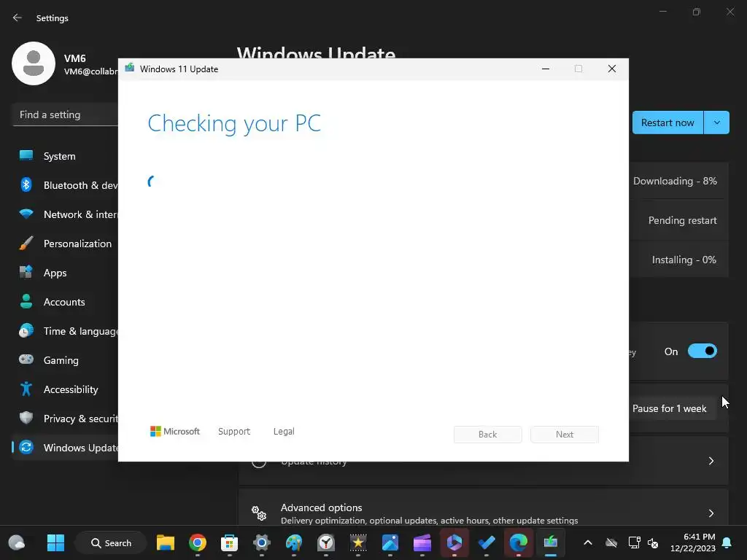Open the Windows Start menu
Viewport: 747px width, 560px height.
point(55,542)
